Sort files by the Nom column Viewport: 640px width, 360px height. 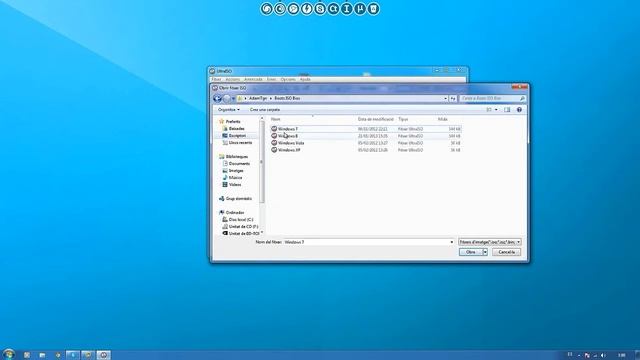(x=276, y=119)
